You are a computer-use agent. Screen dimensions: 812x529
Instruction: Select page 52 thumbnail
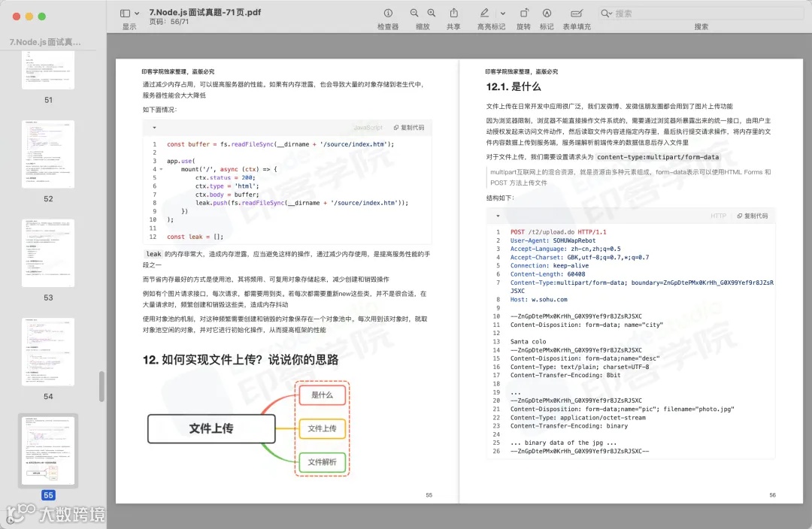[x=48, y=154]
